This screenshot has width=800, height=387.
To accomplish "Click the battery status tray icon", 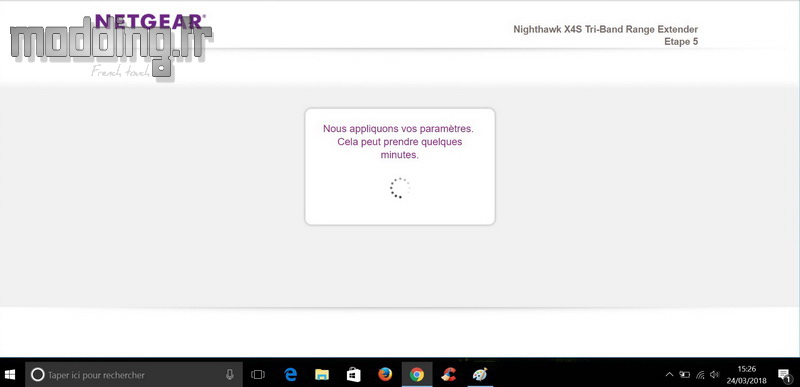I will (684, 375).
